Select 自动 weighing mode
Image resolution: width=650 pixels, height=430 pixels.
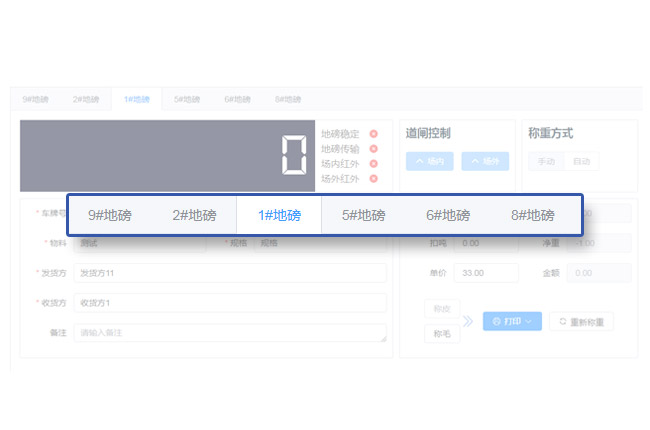click(581, 161)
